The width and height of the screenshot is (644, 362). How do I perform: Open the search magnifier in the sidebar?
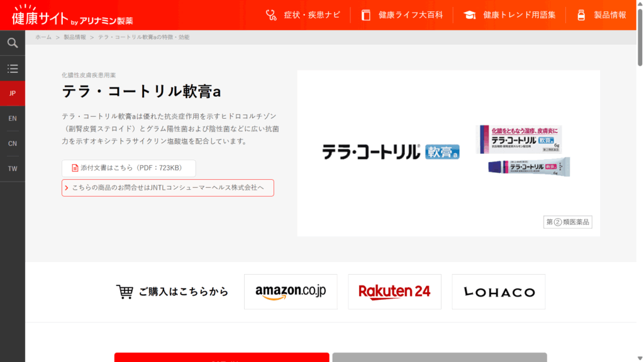tap(13, 43)
